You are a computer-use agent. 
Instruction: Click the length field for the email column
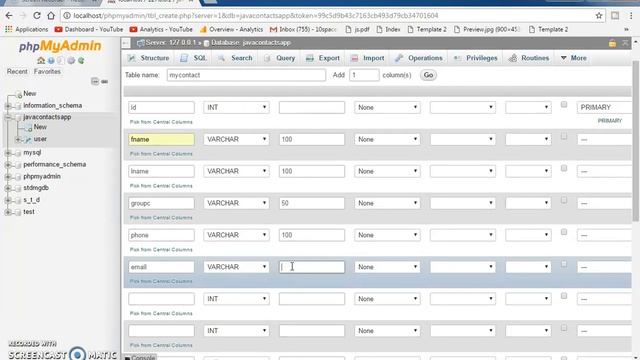312,267
